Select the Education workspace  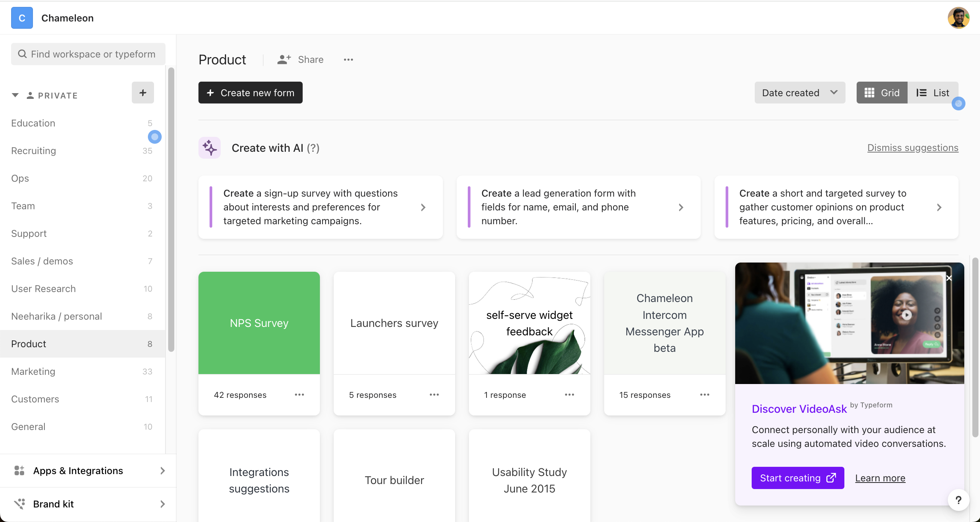(x=82, y=123)
